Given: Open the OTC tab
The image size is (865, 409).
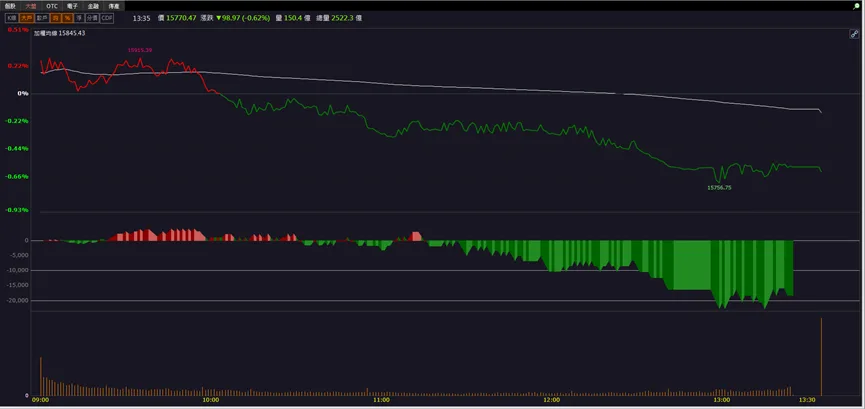Looking at the screenshot, I should click(x=52, y=6).
